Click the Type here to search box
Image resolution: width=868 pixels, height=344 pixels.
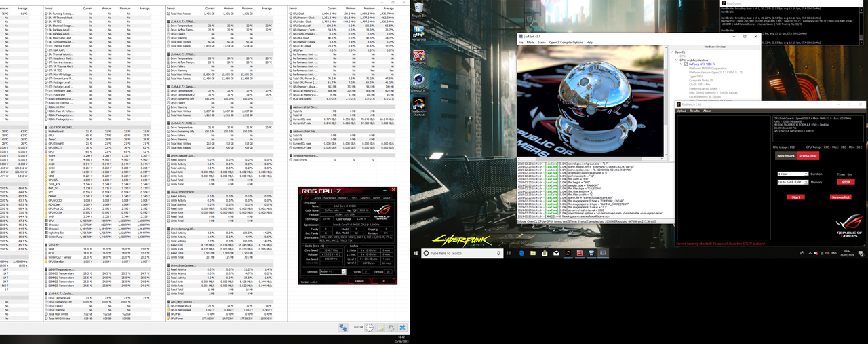462,253
